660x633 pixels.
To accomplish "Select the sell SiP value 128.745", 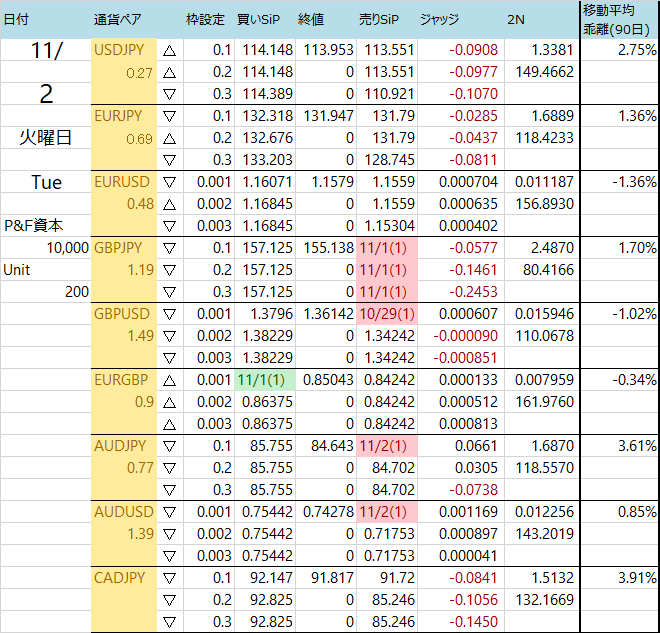I will click(390, 160).
